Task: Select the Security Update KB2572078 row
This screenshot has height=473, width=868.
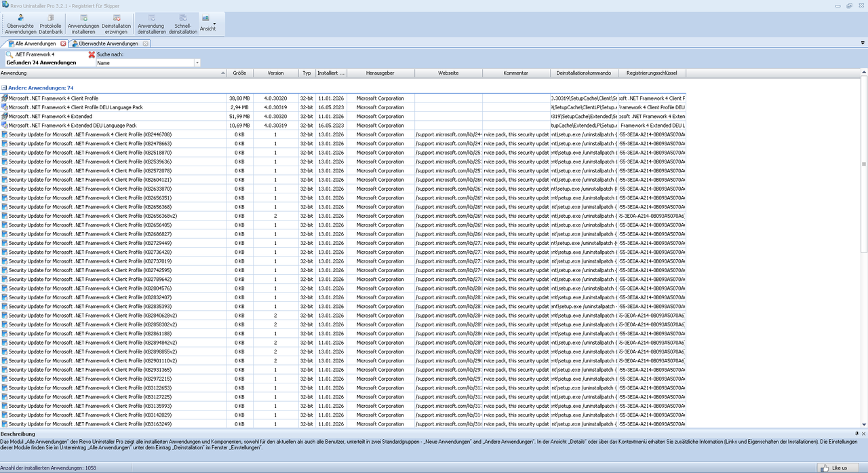Action: 343,171
